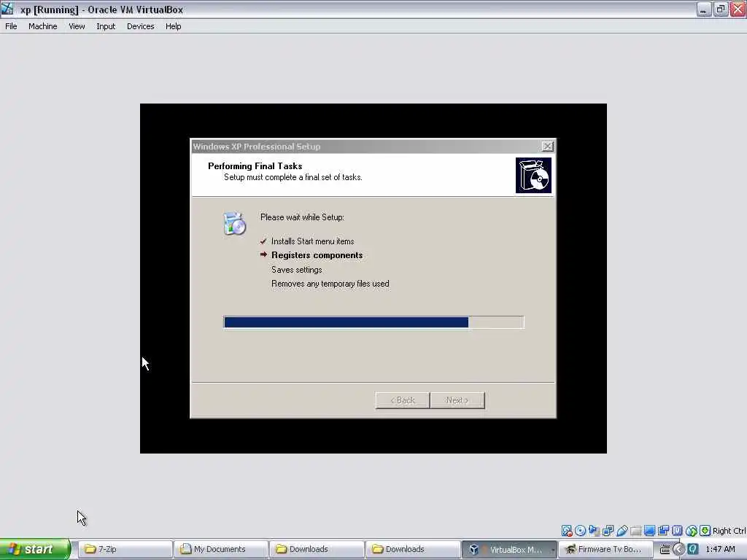Expand the VirtualBox taskbar group arrow
The height and width of the screenshot is (560, 747).
[x=553, y=550]
